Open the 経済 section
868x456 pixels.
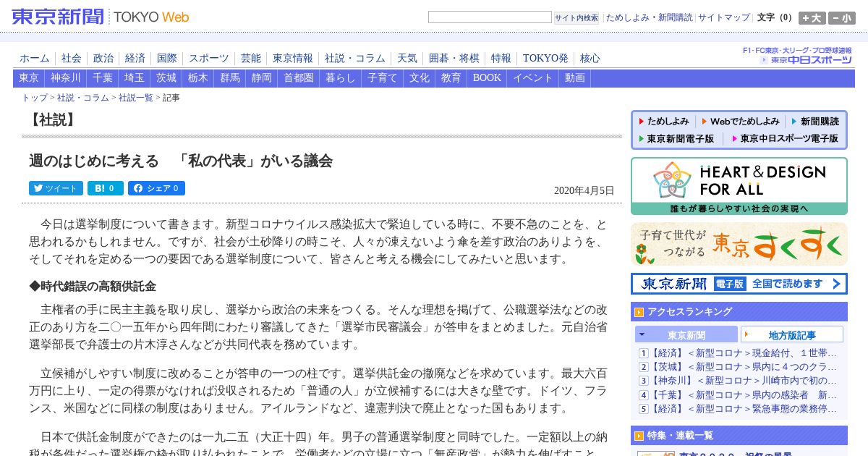click(x=135, y=58)
